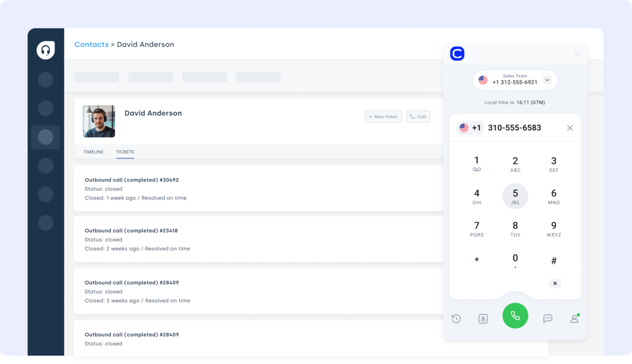Switch to the TICKETS tab

125,152
